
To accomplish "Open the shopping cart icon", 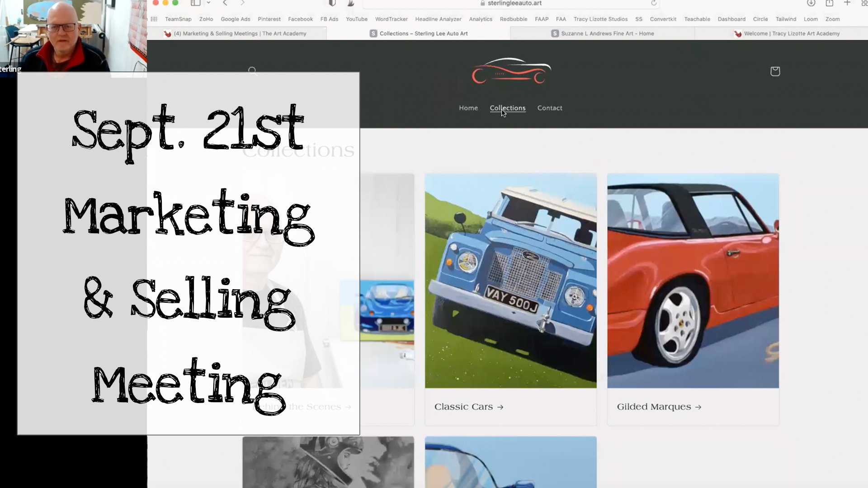I will tap(775, 71).
